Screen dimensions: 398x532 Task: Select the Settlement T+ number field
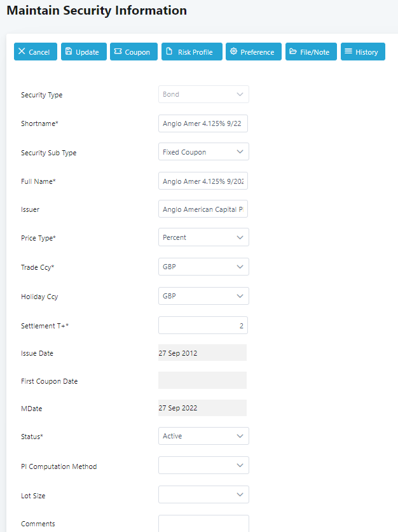coord(203,325)
